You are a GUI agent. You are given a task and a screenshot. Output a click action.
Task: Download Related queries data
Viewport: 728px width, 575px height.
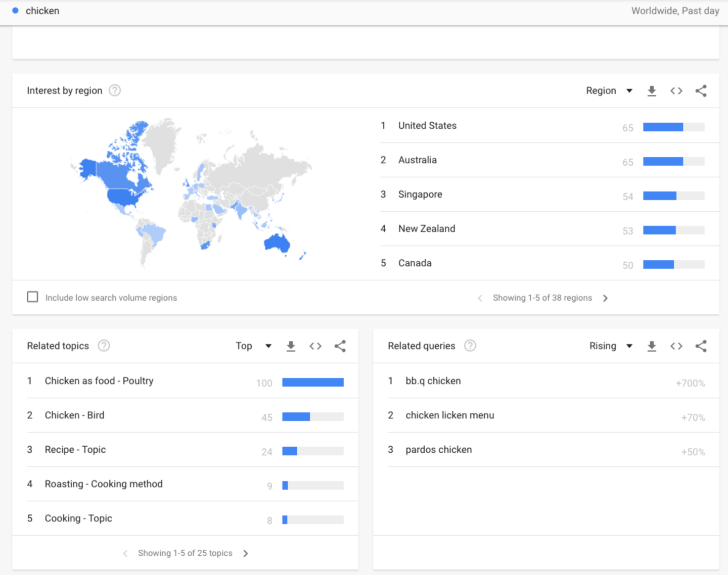click(x=652, y=346)
